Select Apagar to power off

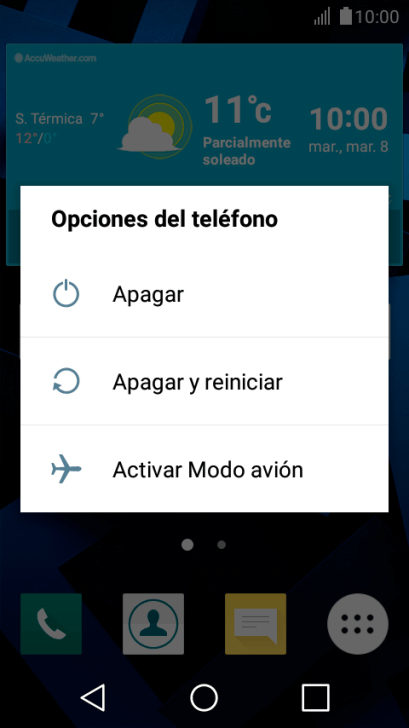(204, 294)
